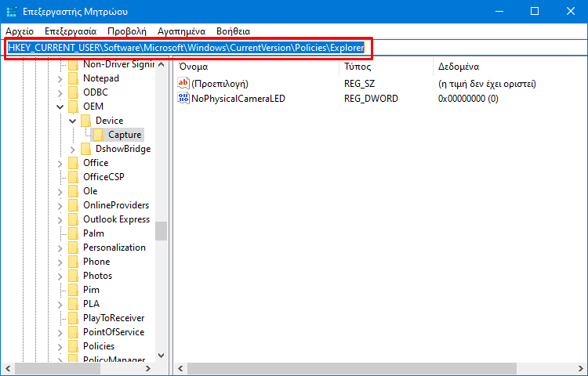Maximize the Registry Editor window
The height and width of the screenshot is (376, 588).
click(535, 11)
